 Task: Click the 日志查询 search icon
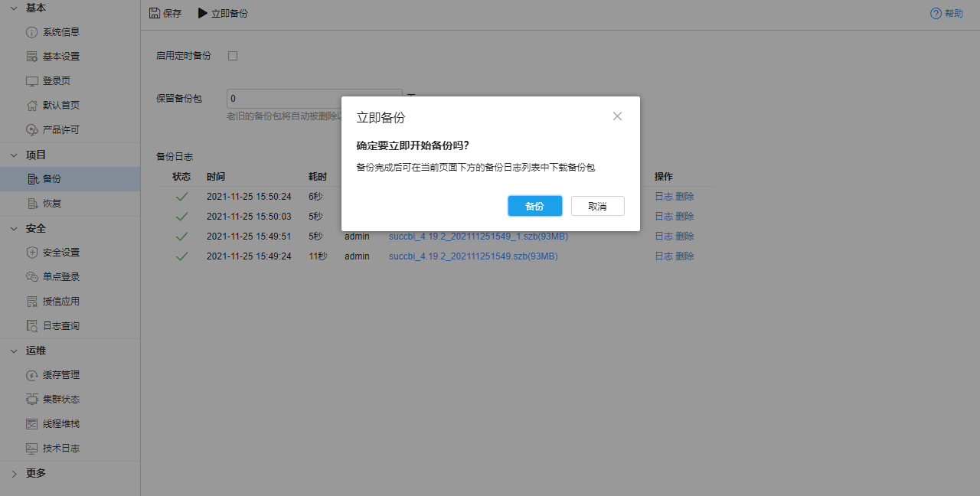click(x=32, y=326)
